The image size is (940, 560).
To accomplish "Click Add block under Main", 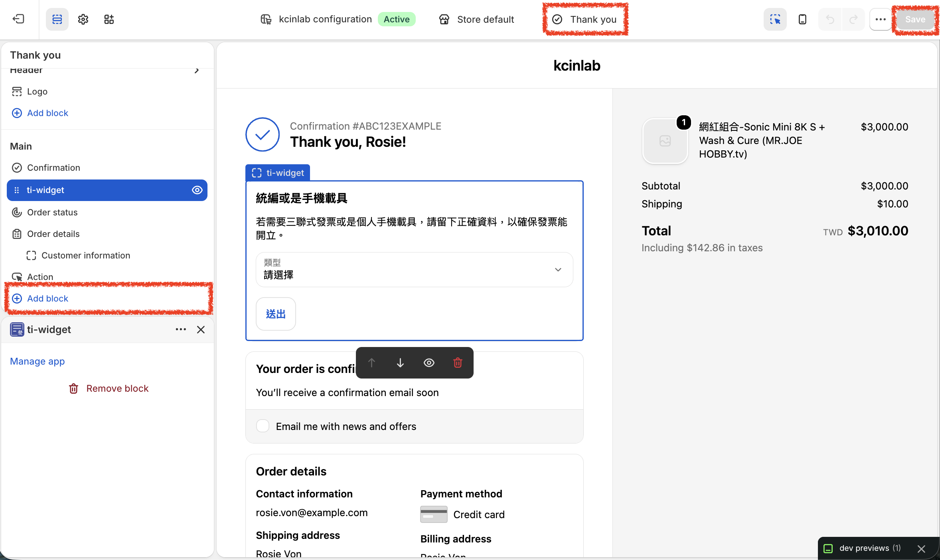I will tap(40, 298).
